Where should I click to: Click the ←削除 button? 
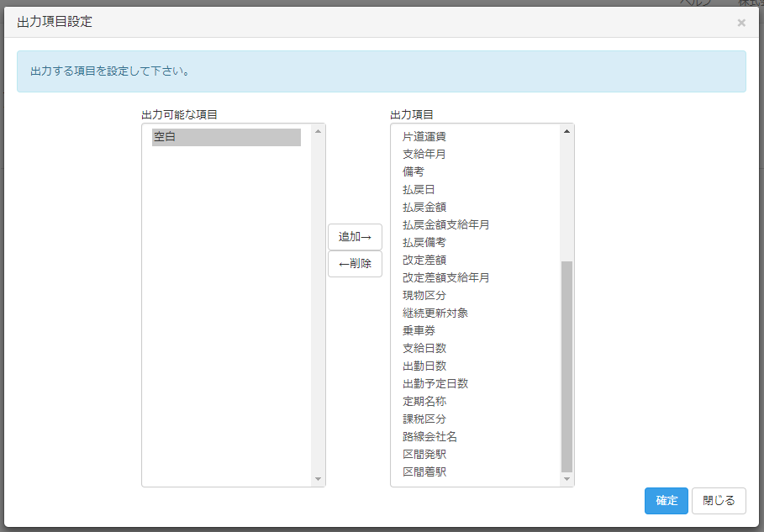(355, 264)
